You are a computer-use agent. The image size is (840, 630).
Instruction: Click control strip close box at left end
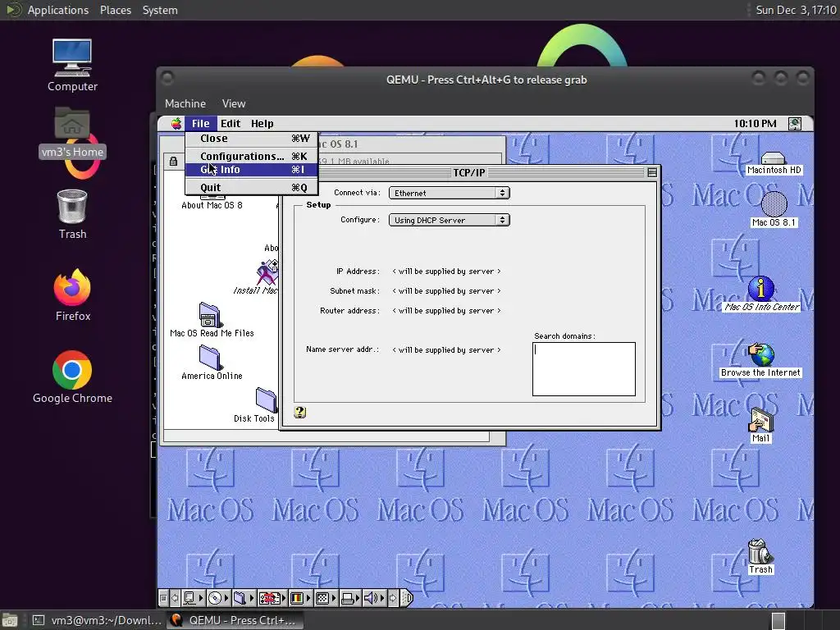163,598
